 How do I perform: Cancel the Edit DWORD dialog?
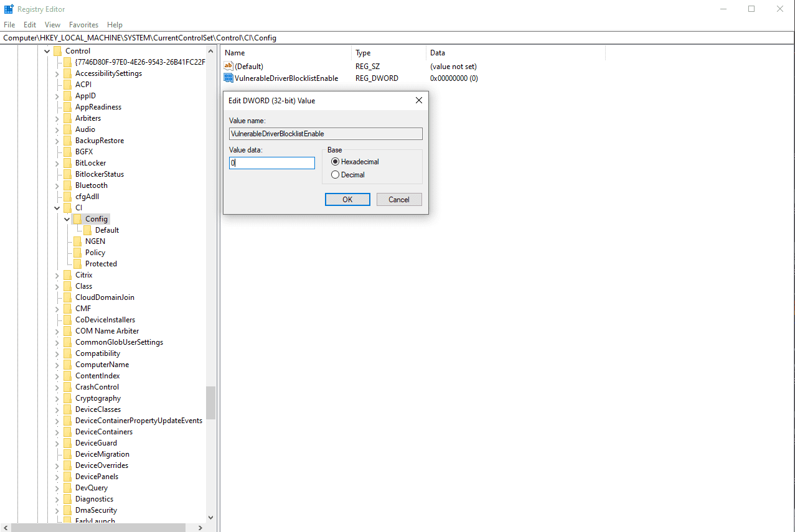[399, 199]
